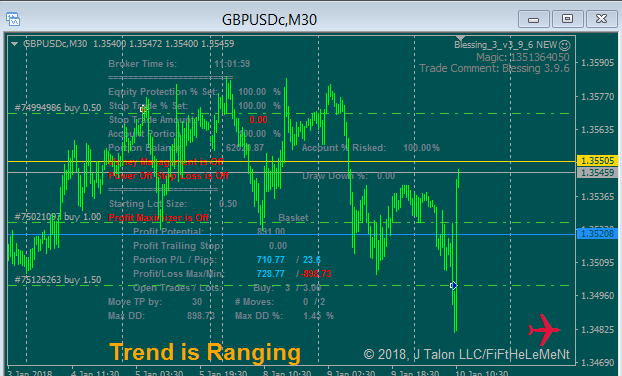
Task: Click Profit Maximizer is Off red text
Action: (x=158, y=218)
